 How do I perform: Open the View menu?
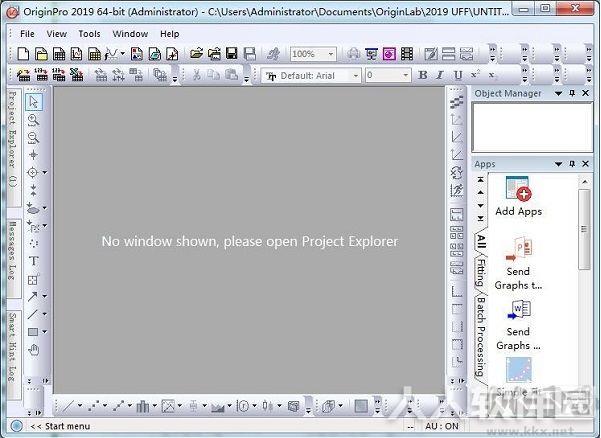[57, 34]
